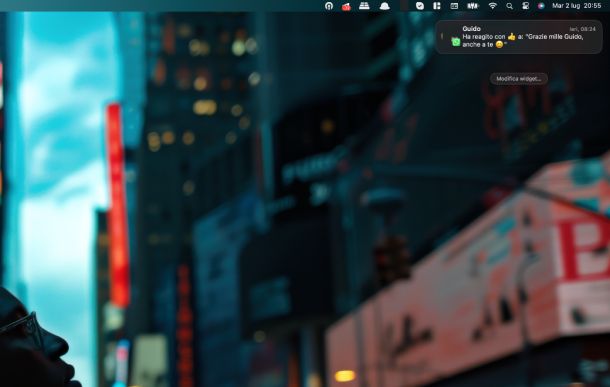Viewport: 610px width, 387px height.
Task: Open the white bell-shaped menu bar icon
Action: click(384, 6)
